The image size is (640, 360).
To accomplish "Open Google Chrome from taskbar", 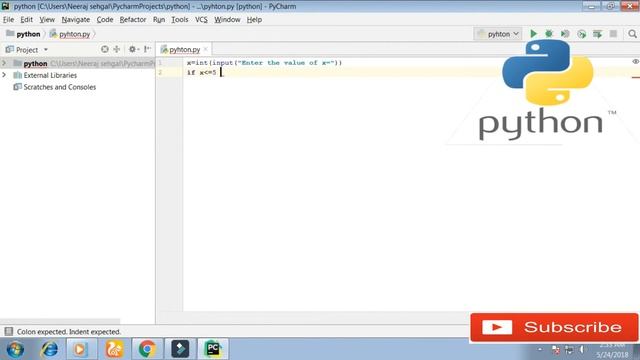I will click(147, 349).
